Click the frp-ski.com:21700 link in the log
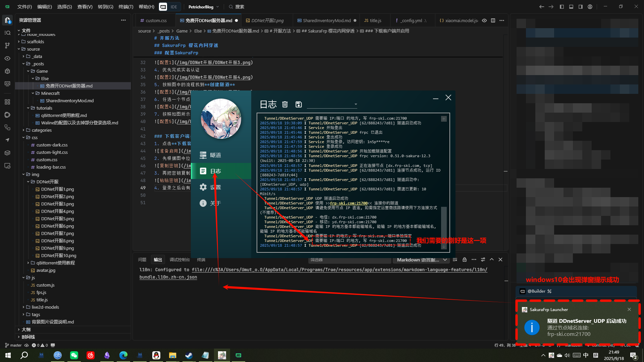Screen dimensions: 644x362 [348, 203]
